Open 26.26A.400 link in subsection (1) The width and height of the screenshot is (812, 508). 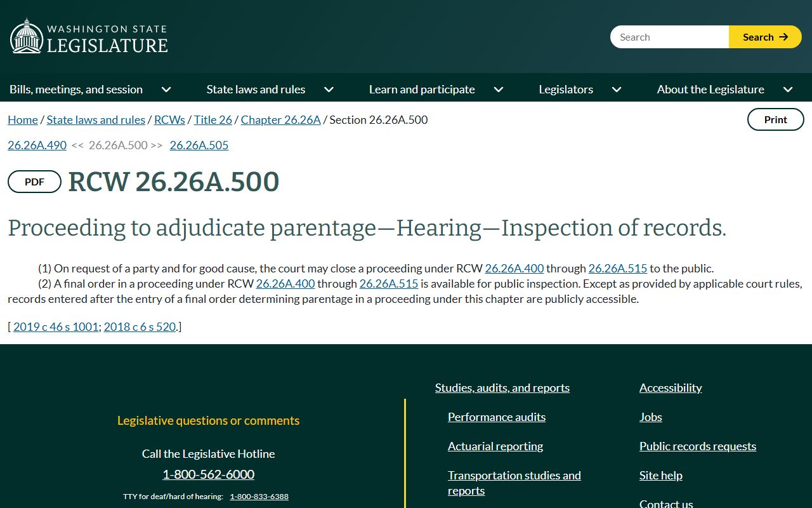tap(514, 268)
